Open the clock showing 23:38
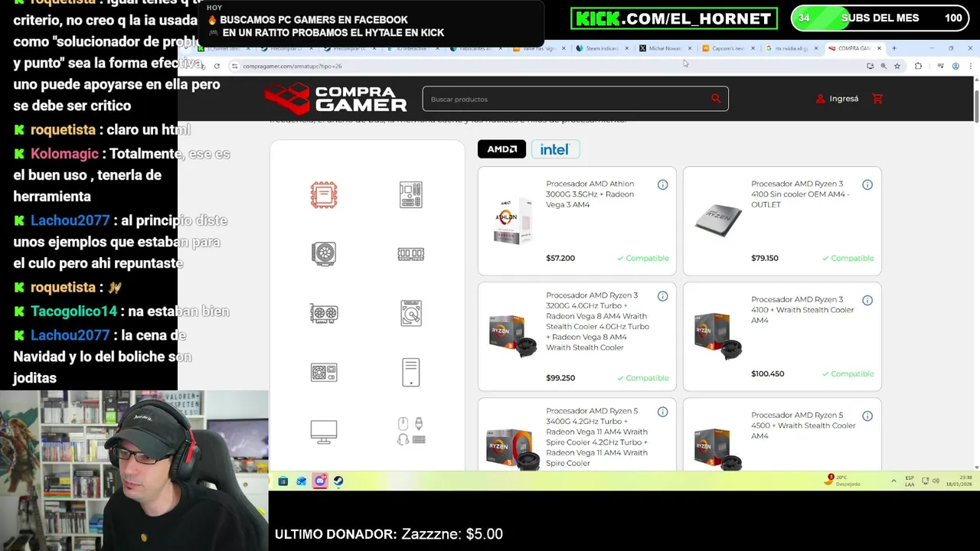980x551 pixels. tap(959, 481)
